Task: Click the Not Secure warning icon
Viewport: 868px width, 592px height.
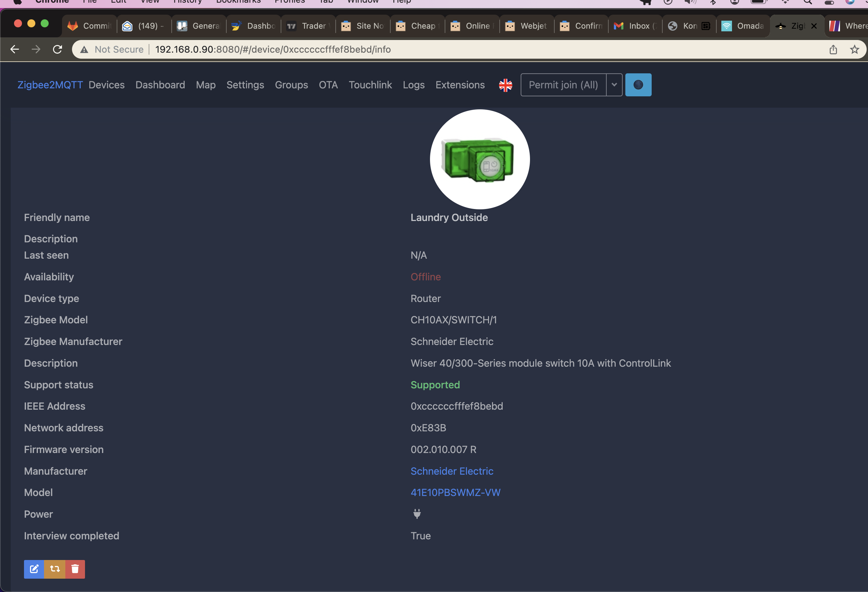Action: click(x=84, y=49)
